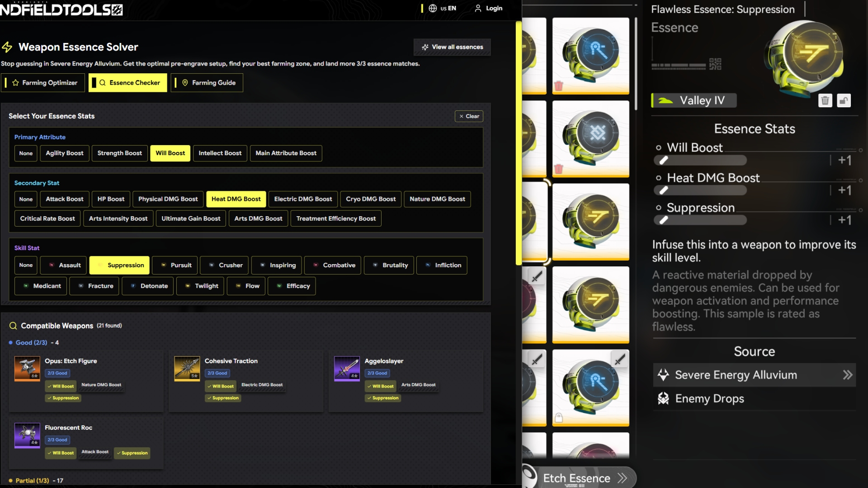Open View all essences
The width and height of the screenshot is (868, 488).
pyautogui.click(x=452, y=47)
